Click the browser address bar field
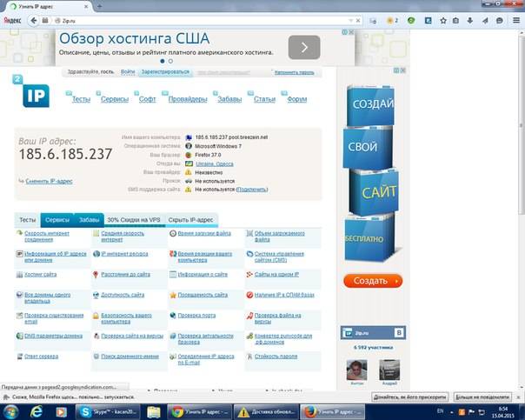Image resolution: width=525 pixels, height=420 pixels. tap(203, 20)
